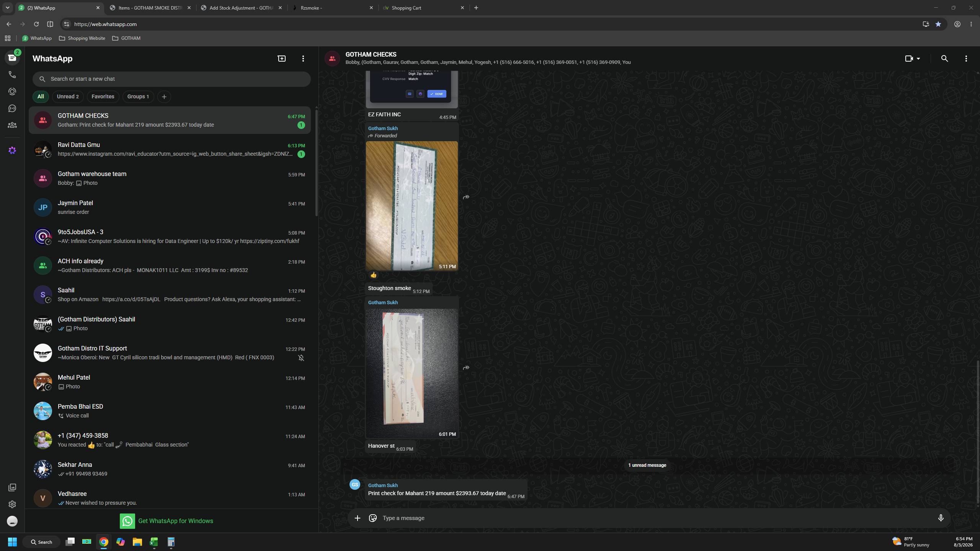
Task: Open the Channels icon in sidebar
Action: pos(12,108)
